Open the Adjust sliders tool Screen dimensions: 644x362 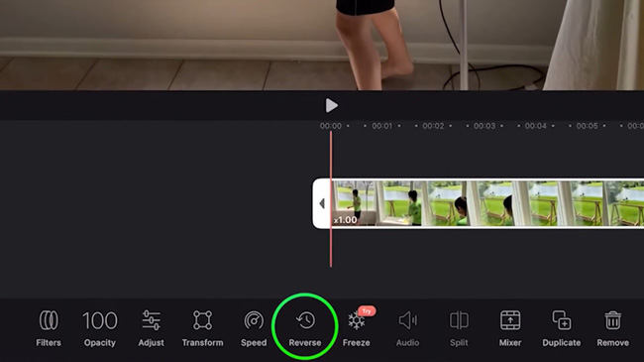(x=152, y=328)
